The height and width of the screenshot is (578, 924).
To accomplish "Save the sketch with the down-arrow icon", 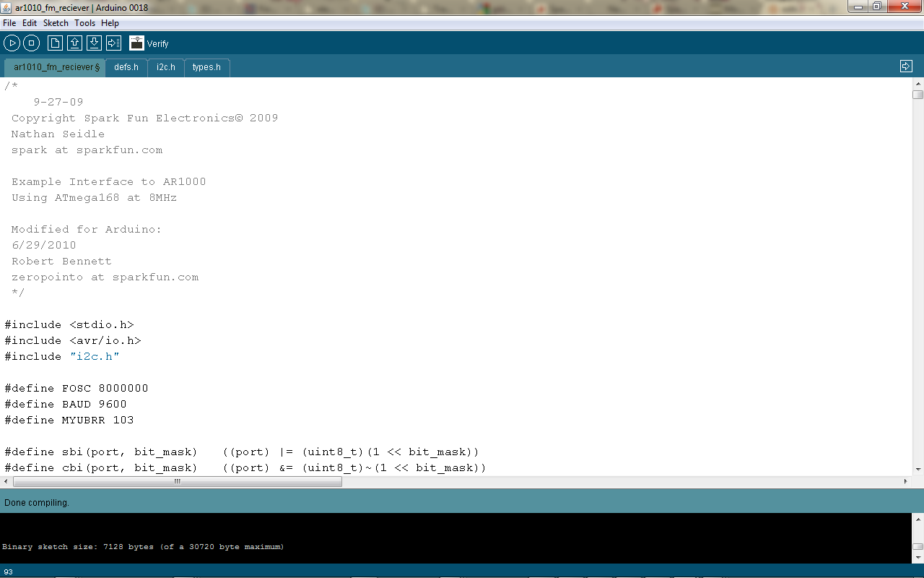I will click(94, 43).
